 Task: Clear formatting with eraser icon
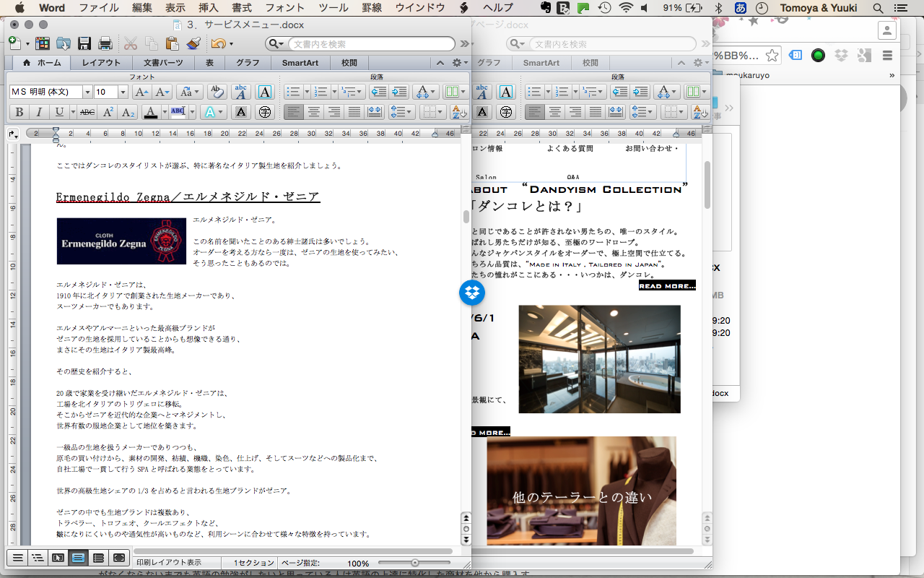216,92
